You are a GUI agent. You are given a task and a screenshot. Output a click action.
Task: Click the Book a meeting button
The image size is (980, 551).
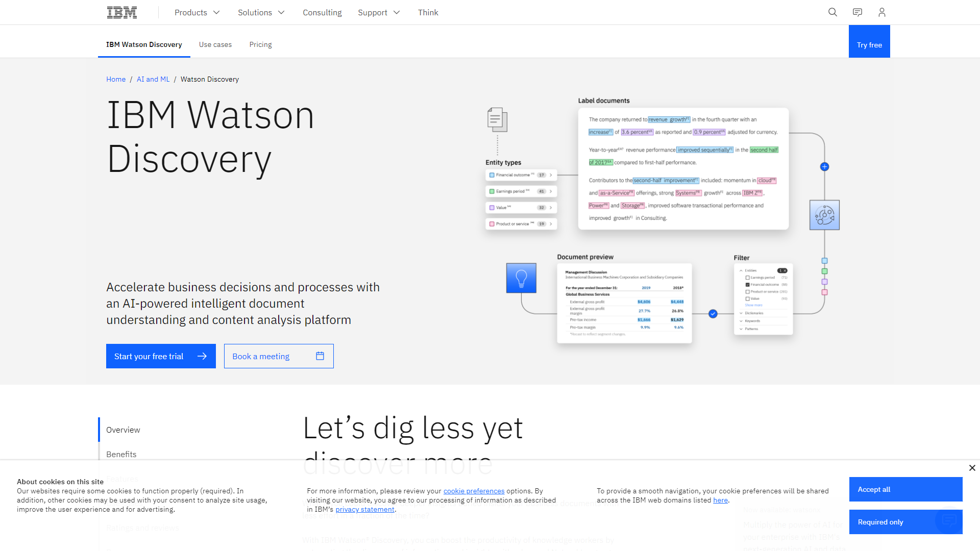pyautogui.click(x=279, y=356)
